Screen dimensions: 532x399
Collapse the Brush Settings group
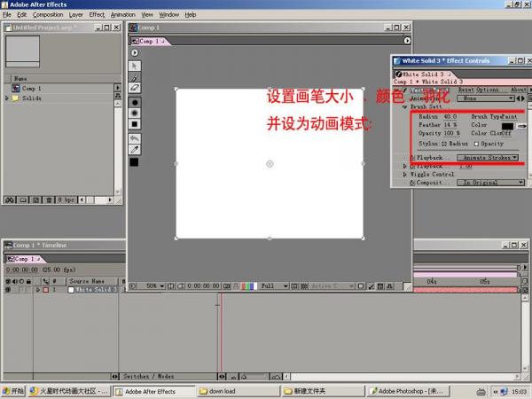[404, 107]
